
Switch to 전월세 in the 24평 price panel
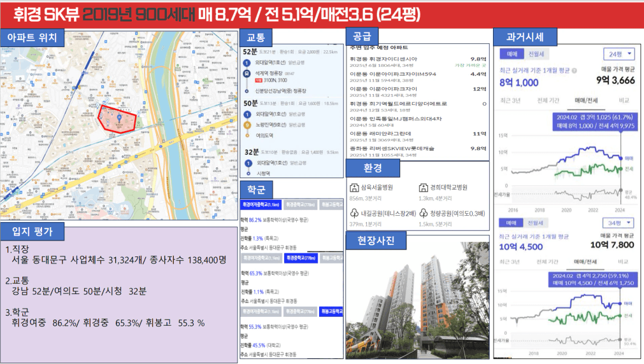[536, 53]
